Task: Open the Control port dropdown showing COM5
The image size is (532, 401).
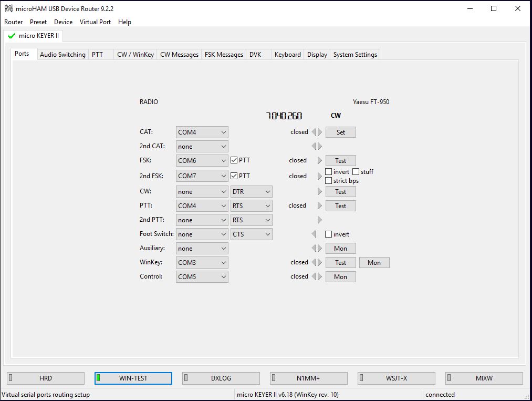Action: [202, 277]
